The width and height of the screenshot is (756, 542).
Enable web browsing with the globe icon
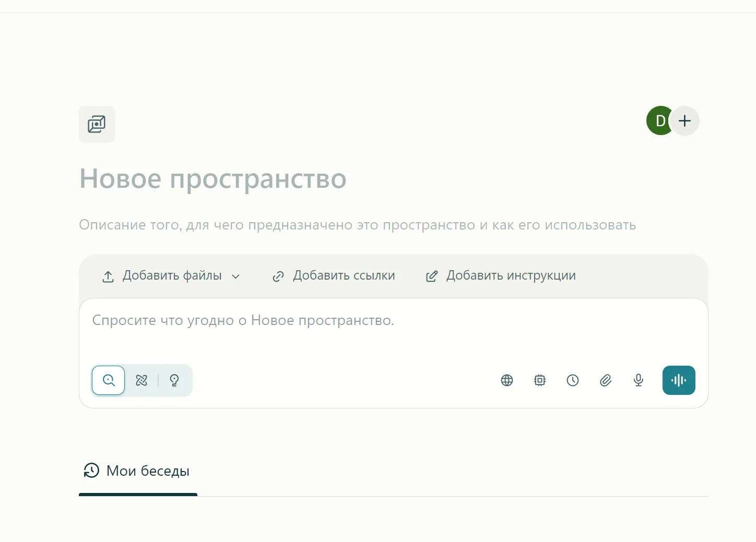[x=506, y=380]
